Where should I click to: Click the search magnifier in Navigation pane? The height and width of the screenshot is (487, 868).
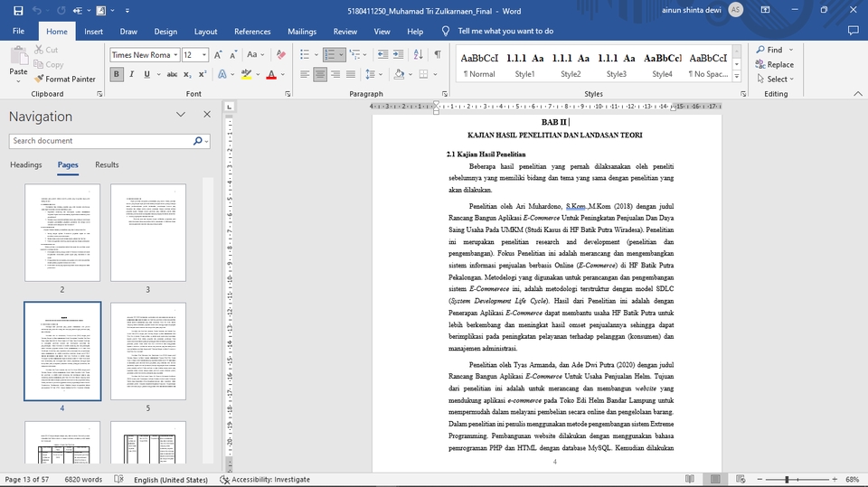click(x=198, y=141)
